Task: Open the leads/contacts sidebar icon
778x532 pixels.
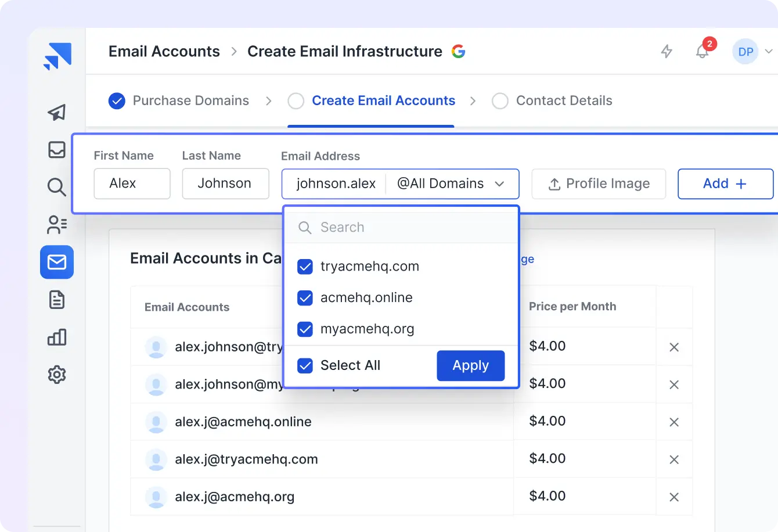Action: 56,225
